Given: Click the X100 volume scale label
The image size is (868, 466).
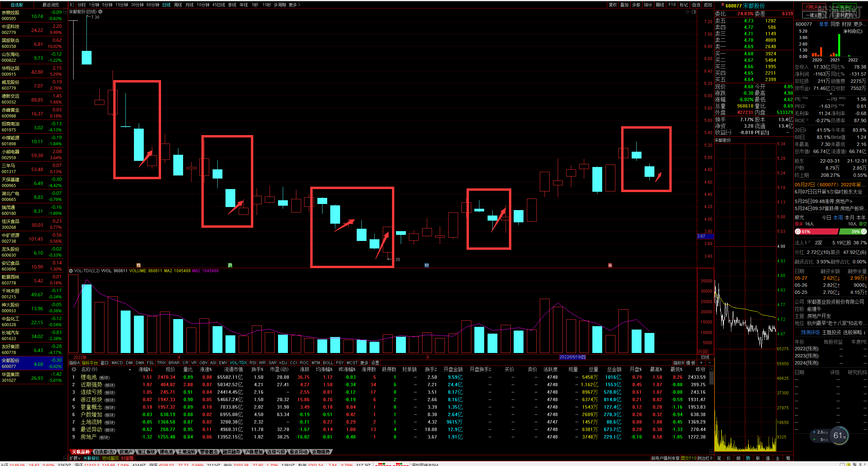Looking at the screenshot, I should (x=703, y=352).
